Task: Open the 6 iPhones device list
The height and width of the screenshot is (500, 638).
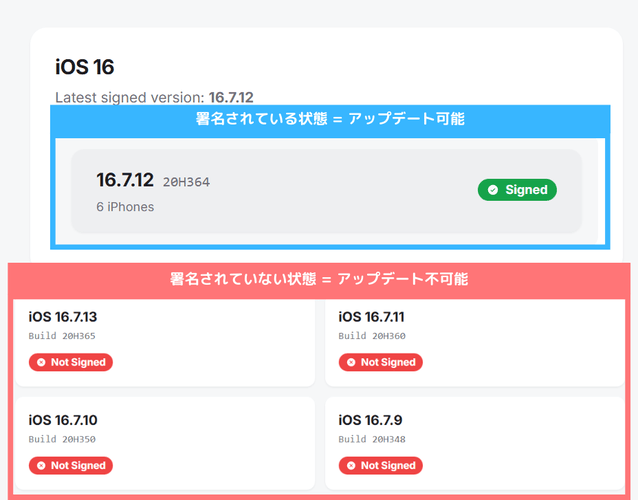Action: click(125, 207)
